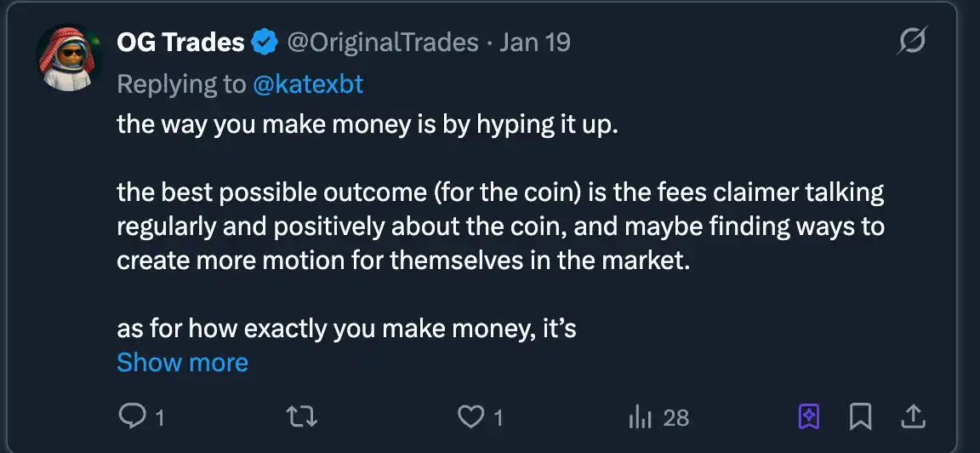The width and height of the screenshot is (980, 453).
Task: Click the blue verified badge
Action: click(x=265, y=43)
